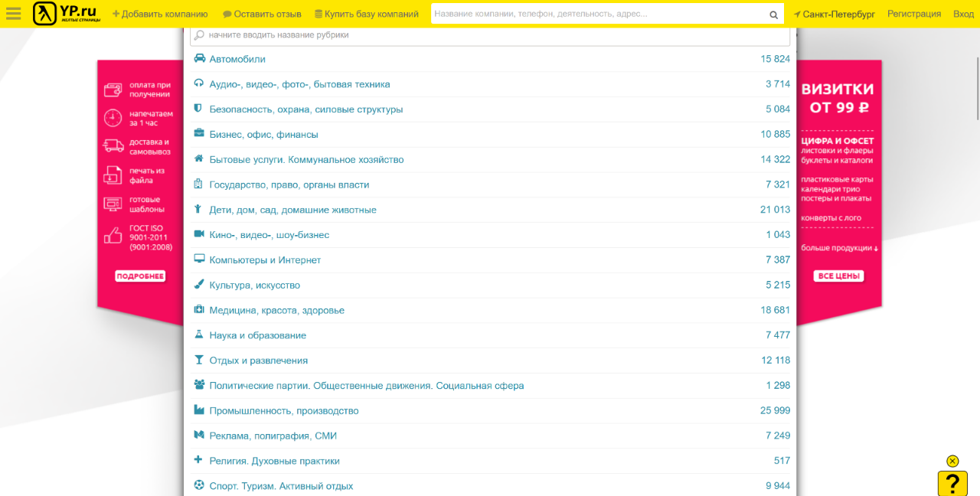Screen dimensions: 980x496
Task: Open Бытовые услуги. Коммунальное хозяйство
Action: (x=306, y=159)
